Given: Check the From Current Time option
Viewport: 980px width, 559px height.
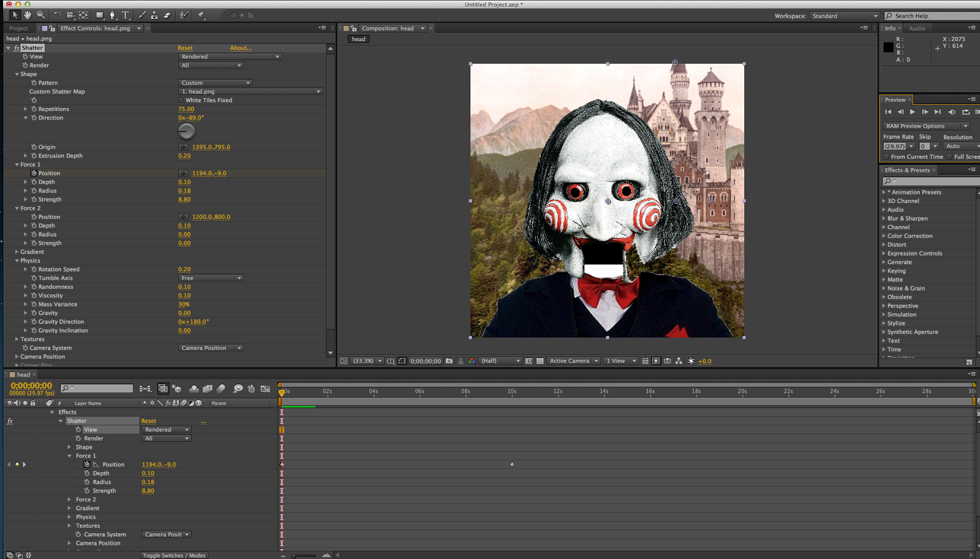Looking at the screenshot, I should point(886,157).
